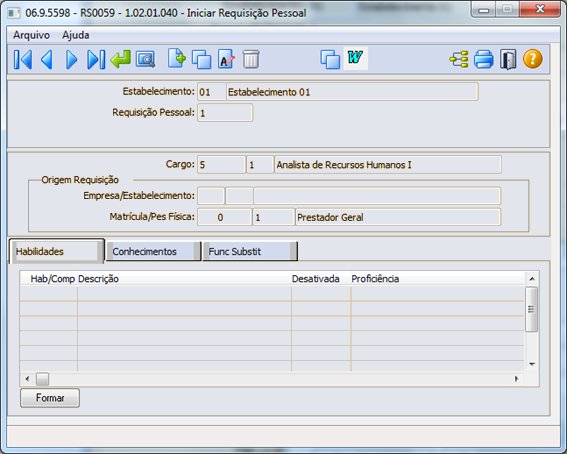This screenshot has height=454, width=567.
Task: Open the search magnifier icon
Action: tap(145, 59)
